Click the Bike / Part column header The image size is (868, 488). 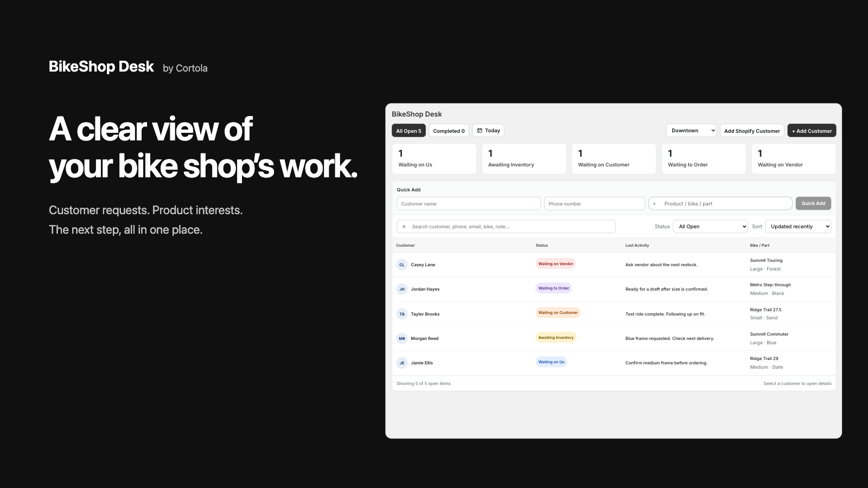tap(759, 246)
